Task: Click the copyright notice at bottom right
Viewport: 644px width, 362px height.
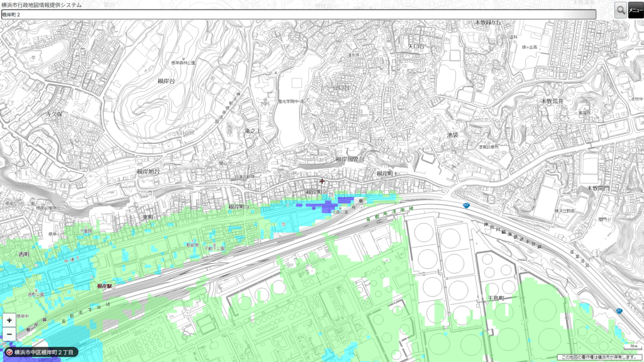Action: [x=600, y=357]
